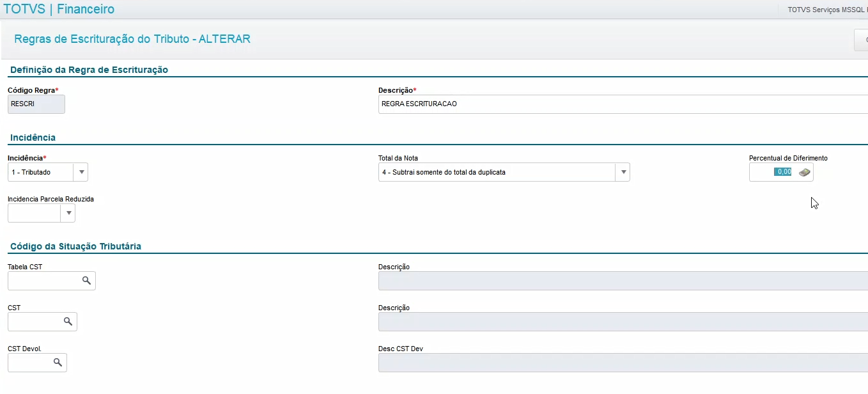This screenshot has width=868, height=394.
Task: Click the Desc CST Dev field
Action: click(623, 363)
